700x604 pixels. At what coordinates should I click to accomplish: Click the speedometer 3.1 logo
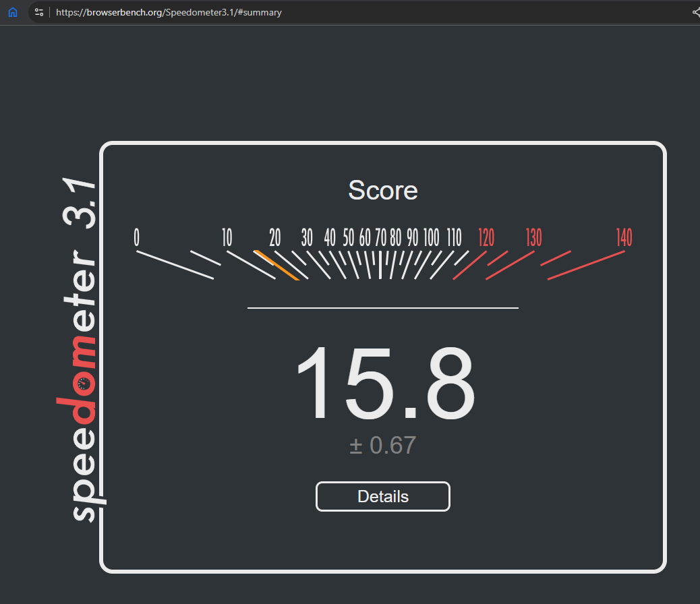pyautogui.click(x=80, y=350)
